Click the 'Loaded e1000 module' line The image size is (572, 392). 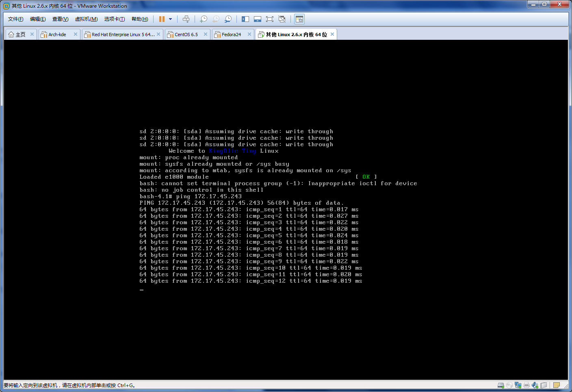coord(174,177)
